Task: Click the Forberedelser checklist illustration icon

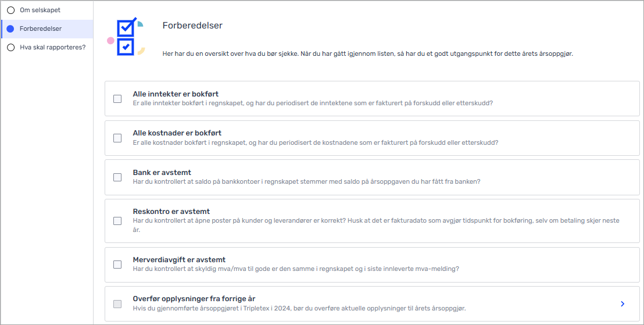Action: coord(126,37)
